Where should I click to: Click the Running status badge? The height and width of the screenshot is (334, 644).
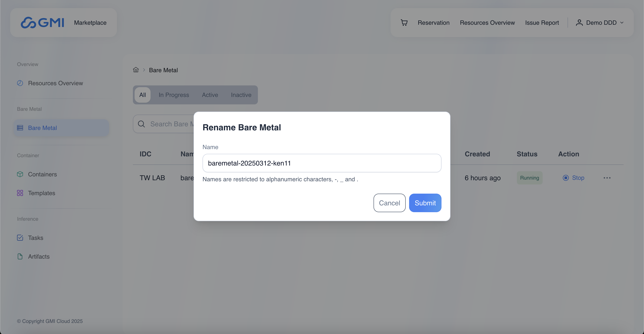point(529,178)
